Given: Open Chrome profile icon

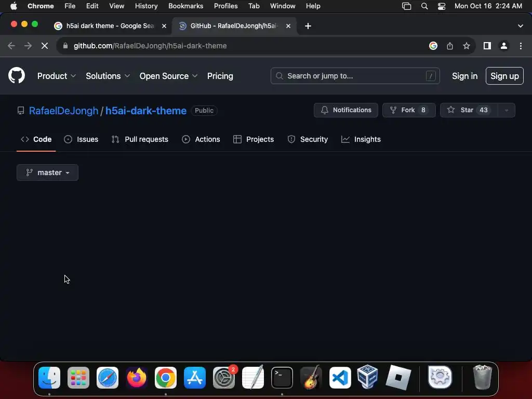Looking at the screenshot, I should point(504,46).
